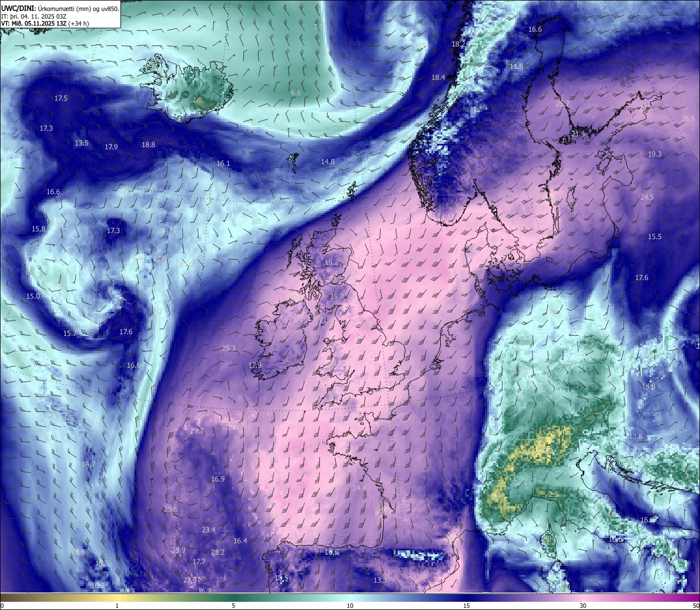Click the color scale tick label 15
The height and width of the screenshot is (610, 700).
(466, 606)
